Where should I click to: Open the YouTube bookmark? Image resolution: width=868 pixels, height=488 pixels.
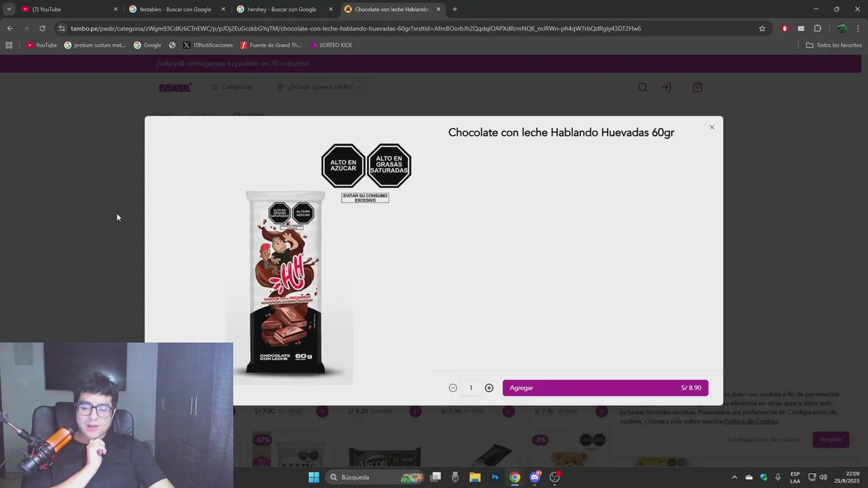(x=41, y=45)
